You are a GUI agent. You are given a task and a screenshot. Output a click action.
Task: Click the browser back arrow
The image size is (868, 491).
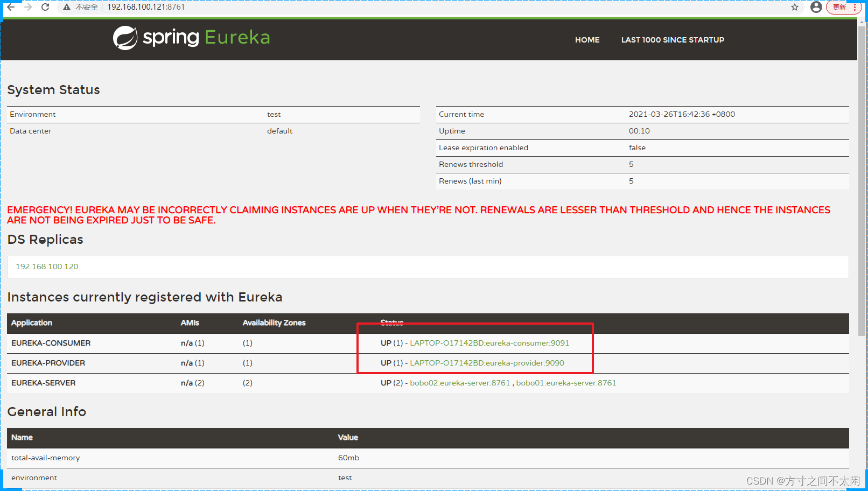(x=11, y=7)
